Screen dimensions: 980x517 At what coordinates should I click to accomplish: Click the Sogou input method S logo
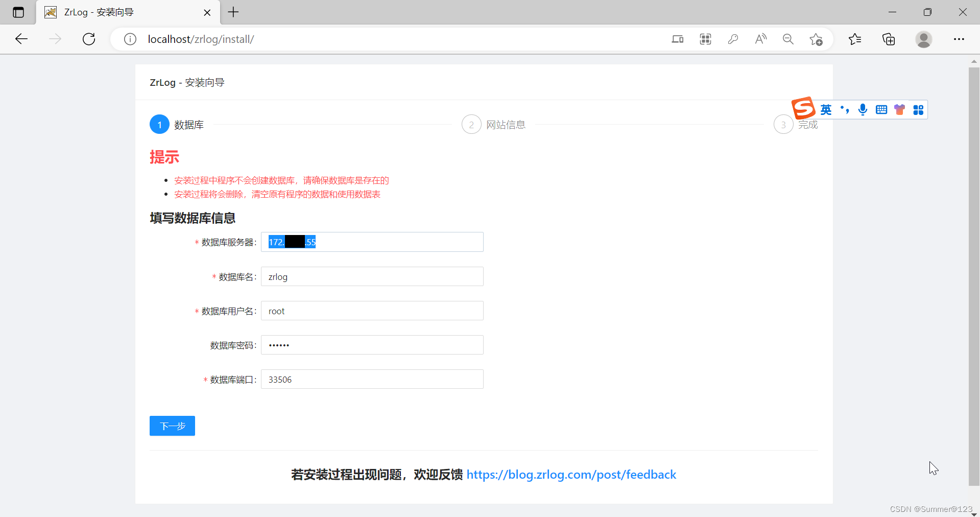(x=803, y=108)
